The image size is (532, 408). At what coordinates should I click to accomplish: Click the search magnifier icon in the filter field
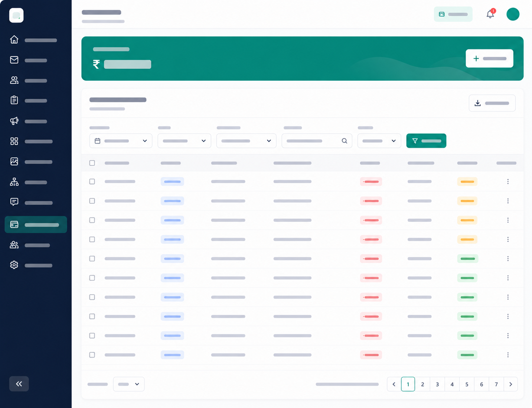(345, 141)
